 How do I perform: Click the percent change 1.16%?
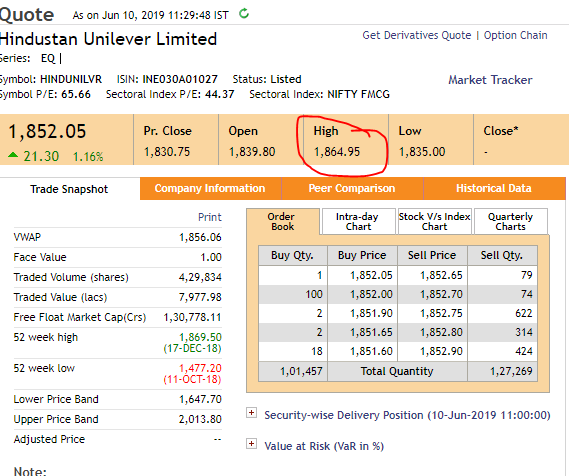click(x=88, y=157)
